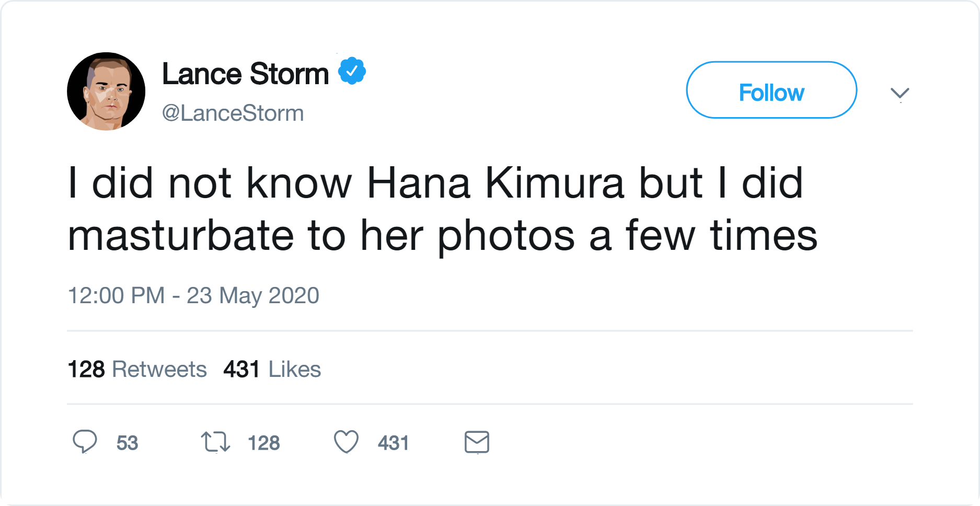Screen dimensions: 980x506
Task: Click the blue verified checkmark badge
Action: pyautogui.click(x=352, y=71)
